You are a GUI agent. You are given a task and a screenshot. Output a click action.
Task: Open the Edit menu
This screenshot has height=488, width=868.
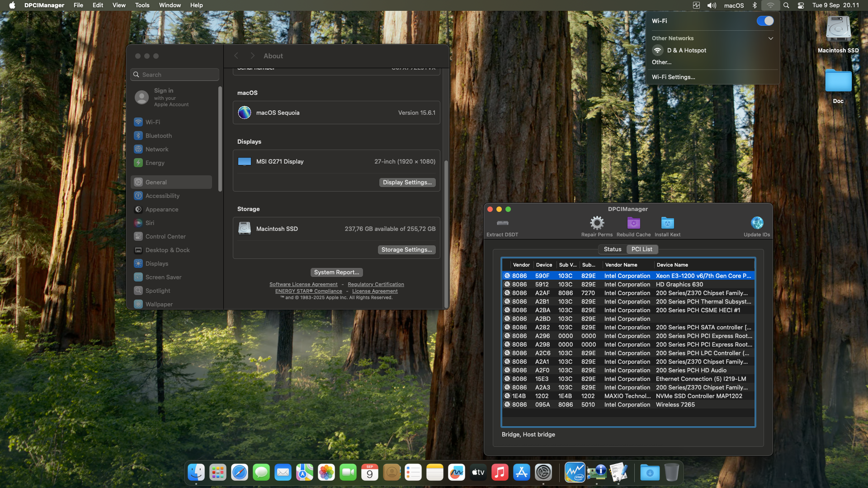coord(98,5)
